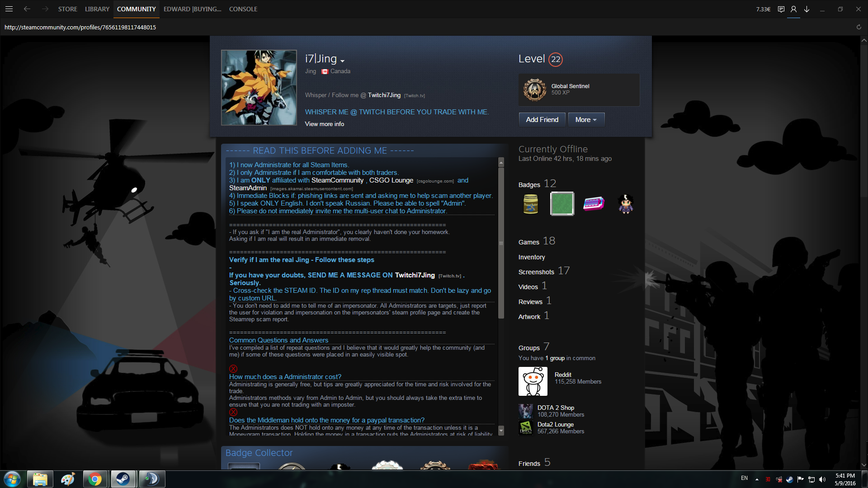Click the account profile icon

[x=793, y=9]
